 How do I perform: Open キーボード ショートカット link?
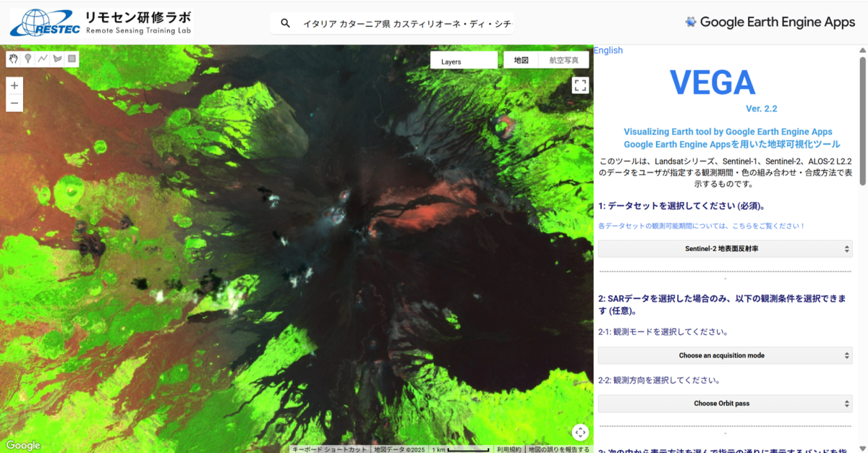pyautogui.click(x=329, y=449)
